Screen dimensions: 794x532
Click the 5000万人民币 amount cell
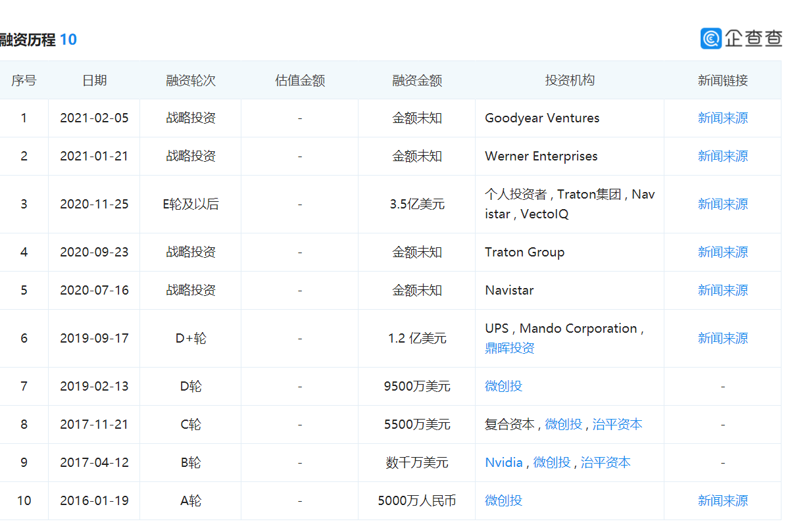(x=417, y=501)
